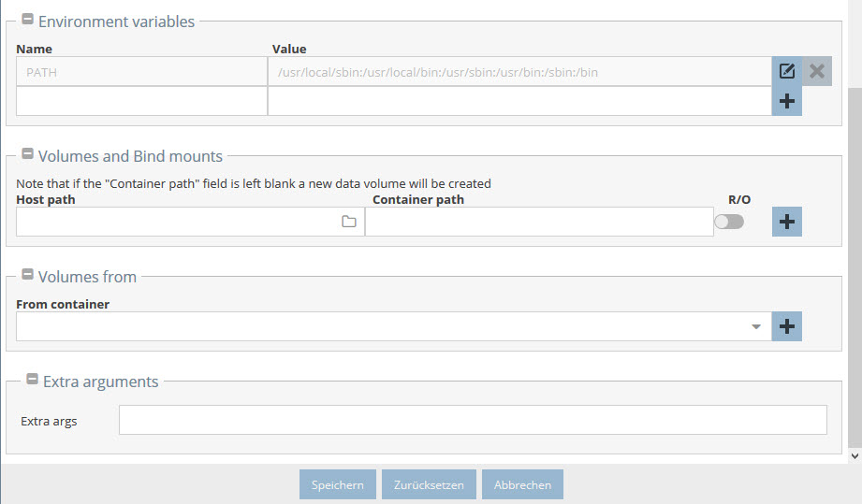Edit the PATH environment variable

(x=787, y=71)
